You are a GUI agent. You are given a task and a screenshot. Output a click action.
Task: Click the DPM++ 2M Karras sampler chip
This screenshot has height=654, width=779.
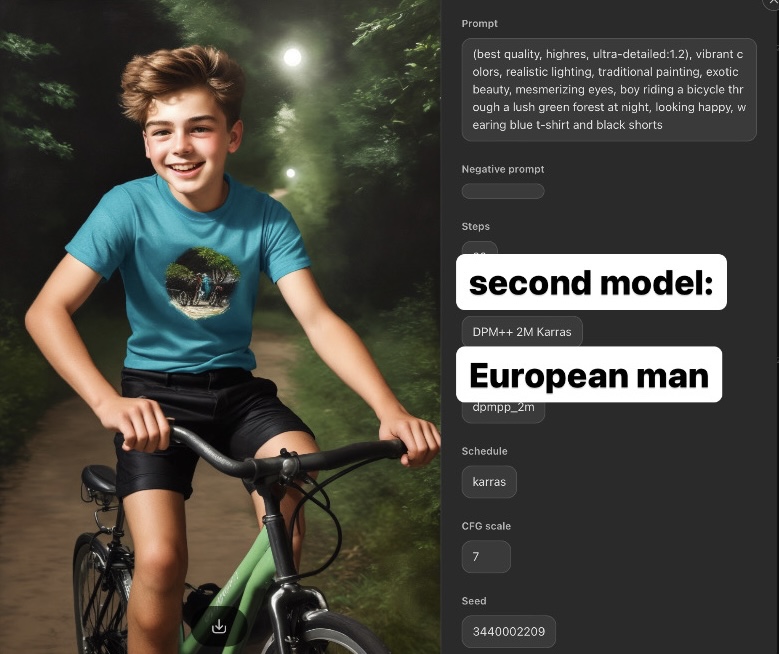(522, 331)
